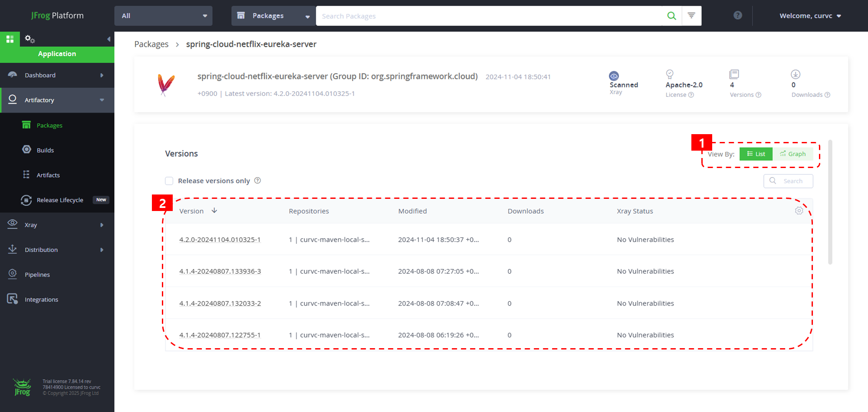The height and width of the screenshot is (412, 868).
Task: Click the Xray Scanned eye icon
Action: coord(614,76)
